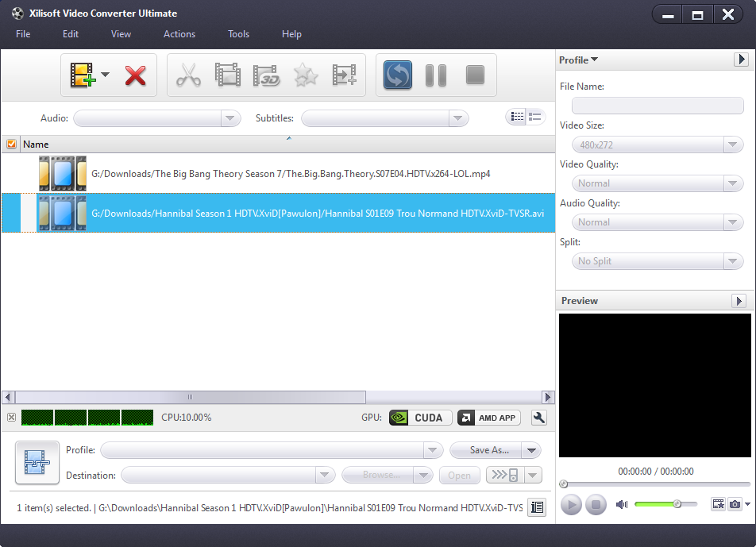Screen dimensions: 756x547
Task: Click the Add File(s) filmstrip icon
Action: [x=83, y=75]
